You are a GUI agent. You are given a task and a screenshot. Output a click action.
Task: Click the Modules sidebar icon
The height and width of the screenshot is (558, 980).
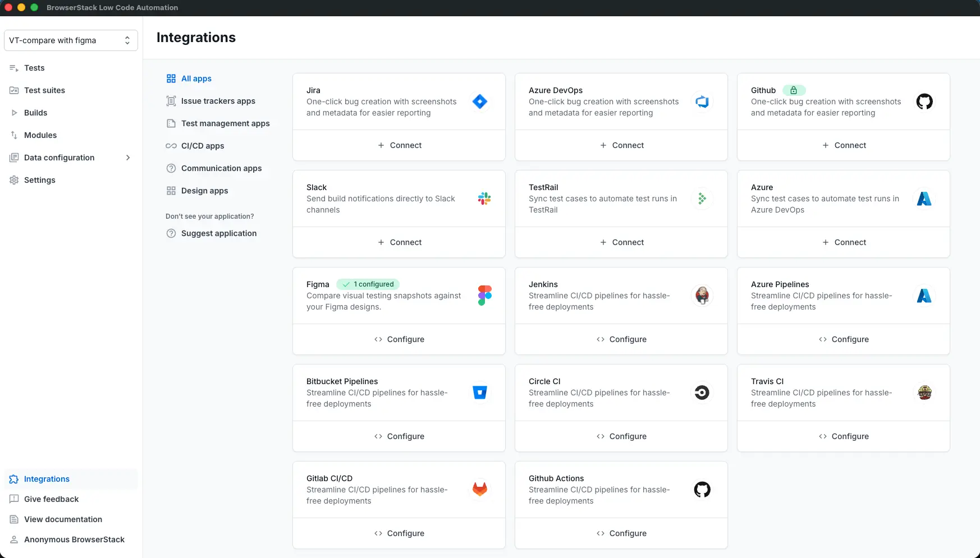tap(14, 135)
